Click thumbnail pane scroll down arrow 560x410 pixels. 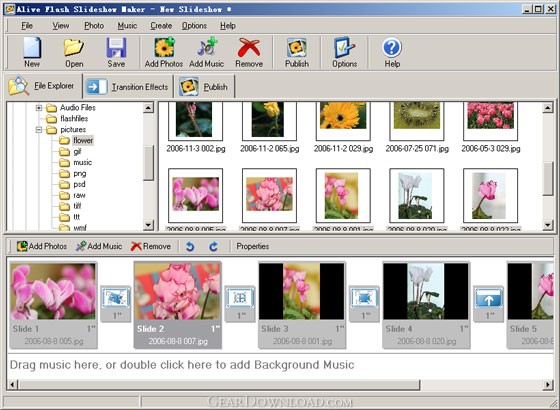click(x=548, y=225)
